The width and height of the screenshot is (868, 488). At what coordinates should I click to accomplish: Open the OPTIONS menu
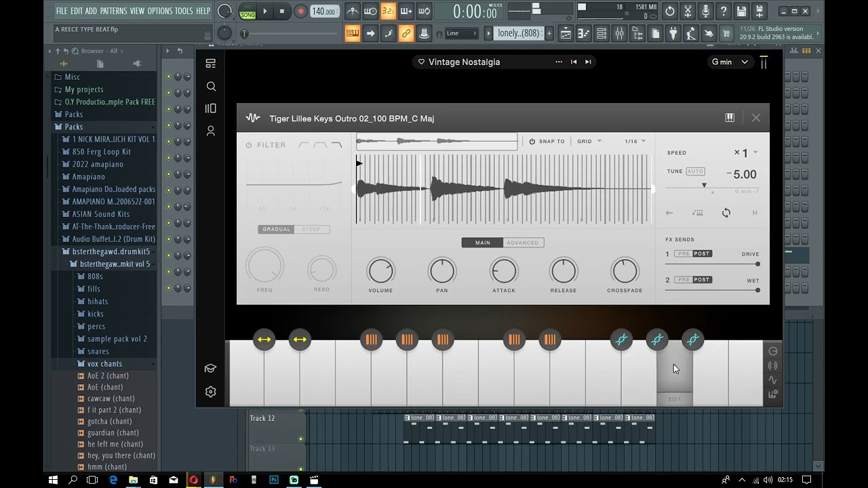coord(160,11)
